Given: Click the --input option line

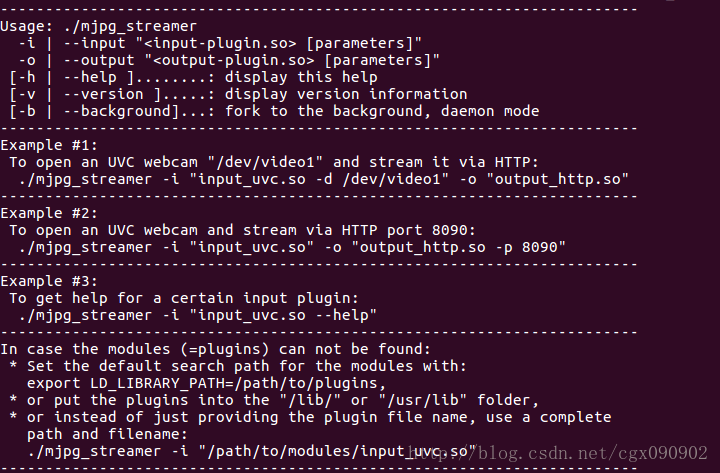Looking at the screenshot, I should click(x=220, y=42).
